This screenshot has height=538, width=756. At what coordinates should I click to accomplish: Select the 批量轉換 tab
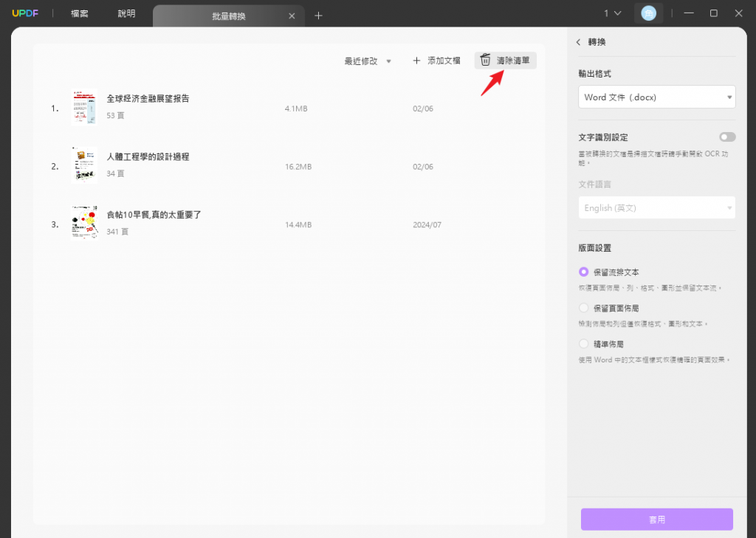[x=229, y=16]
